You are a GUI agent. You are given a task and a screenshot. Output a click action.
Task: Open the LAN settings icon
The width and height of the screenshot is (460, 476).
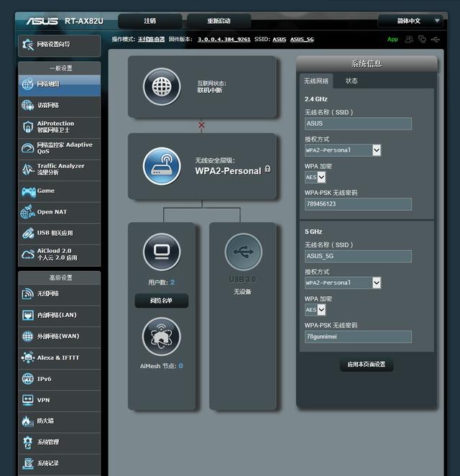pos(27,315)
